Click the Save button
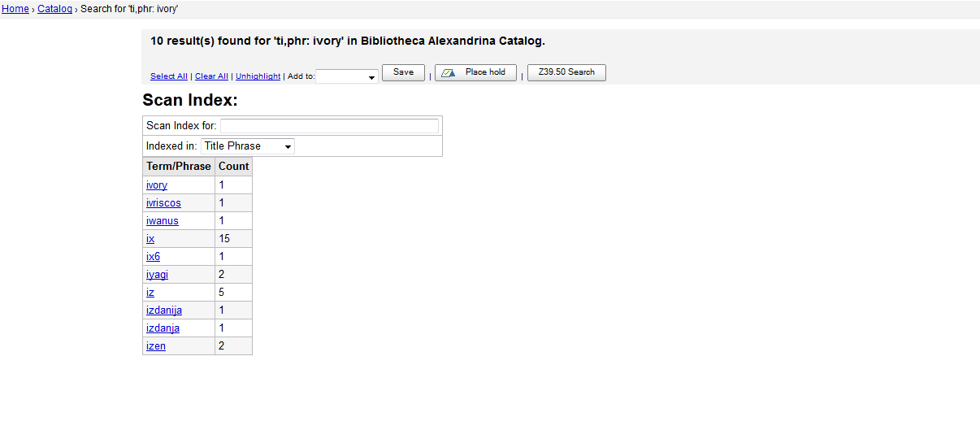 click(x=403, y=72)
